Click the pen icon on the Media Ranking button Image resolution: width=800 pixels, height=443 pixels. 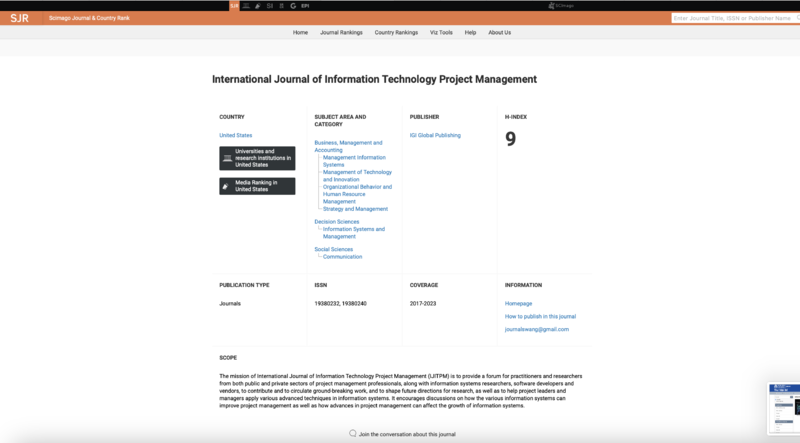click(227, 186)
